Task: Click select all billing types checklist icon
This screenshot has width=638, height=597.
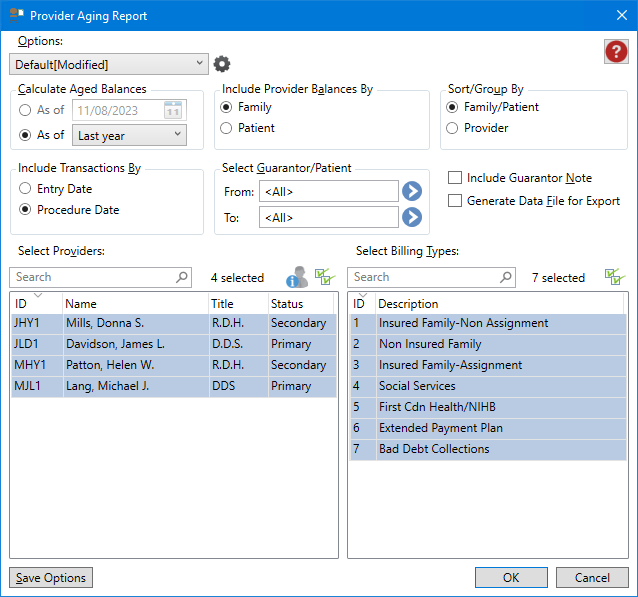Action: click(614, 277)
